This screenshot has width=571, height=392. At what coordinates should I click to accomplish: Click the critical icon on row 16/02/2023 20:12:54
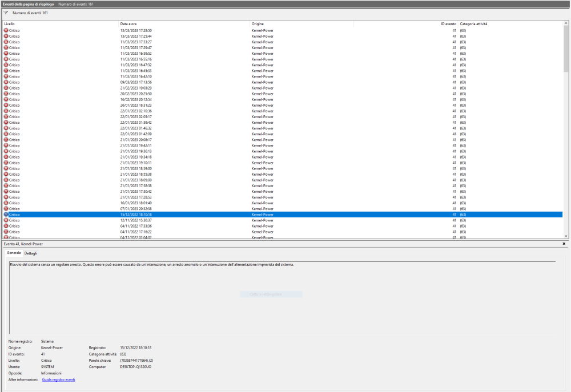tap(6, 99)
